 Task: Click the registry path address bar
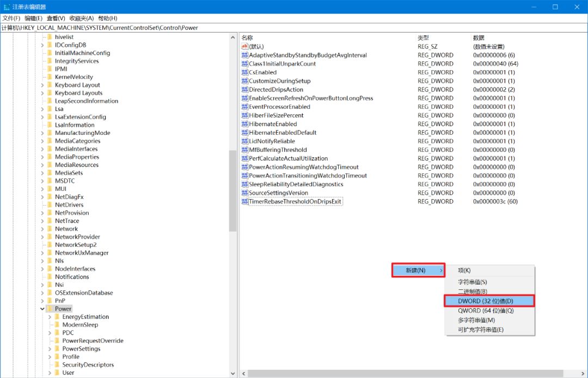294,27
